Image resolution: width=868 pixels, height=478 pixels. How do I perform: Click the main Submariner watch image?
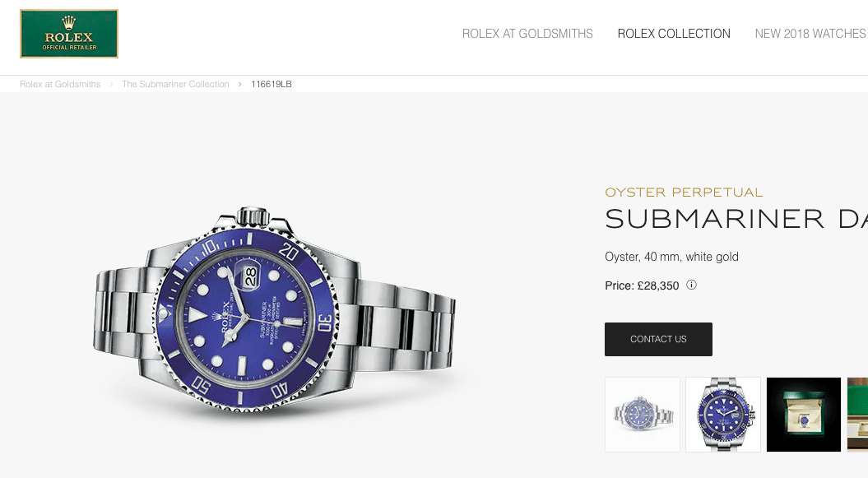click(x=275, y=310)
